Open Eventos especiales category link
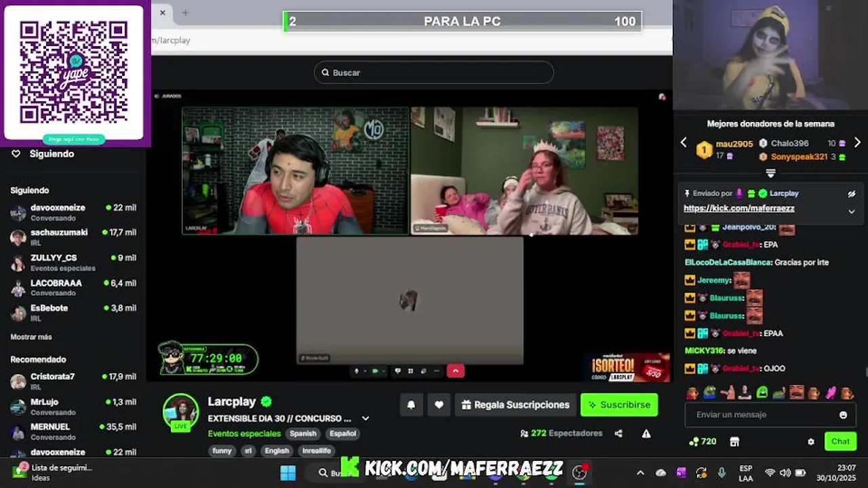 point(244,433)
